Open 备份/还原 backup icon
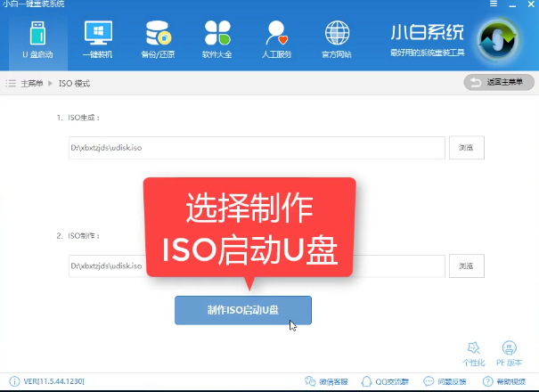 click(158, 40)
